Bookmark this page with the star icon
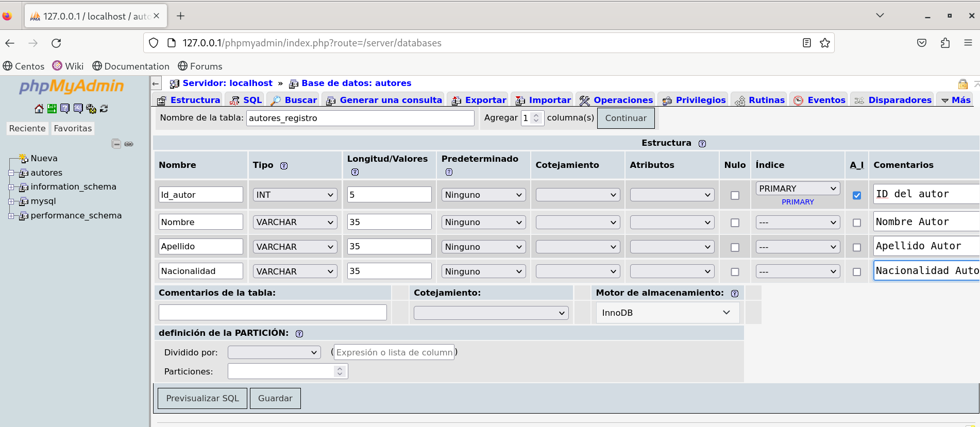 tap(825, 43)
